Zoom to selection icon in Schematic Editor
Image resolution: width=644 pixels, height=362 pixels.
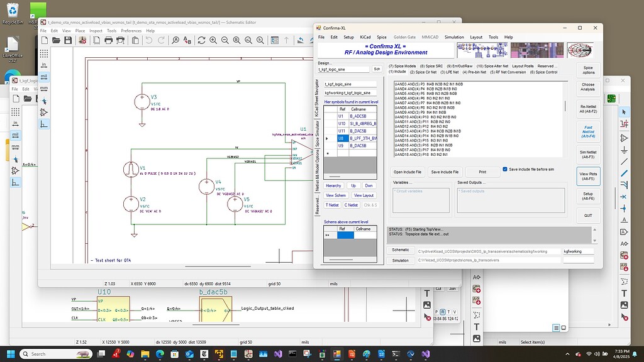point(260,40)
